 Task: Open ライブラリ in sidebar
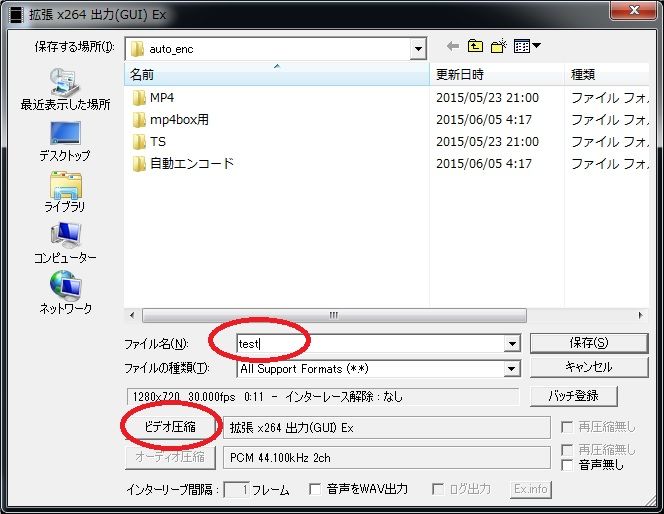[x=65, y=192]
